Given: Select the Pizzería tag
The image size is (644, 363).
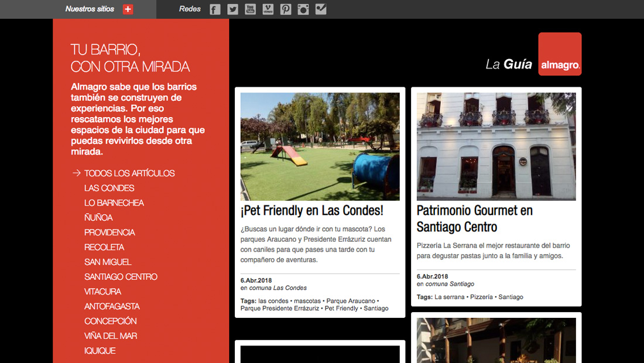Looking at the screenshot, I should click(481, 297).
